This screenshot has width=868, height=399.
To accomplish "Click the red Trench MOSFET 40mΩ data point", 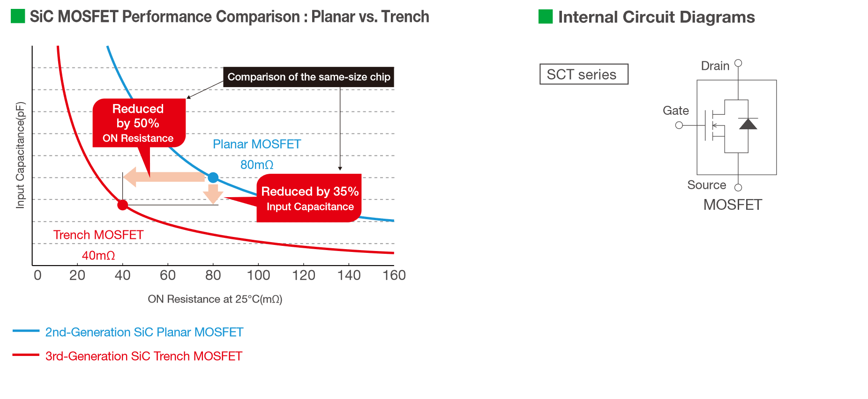I will tap(123, 205).
